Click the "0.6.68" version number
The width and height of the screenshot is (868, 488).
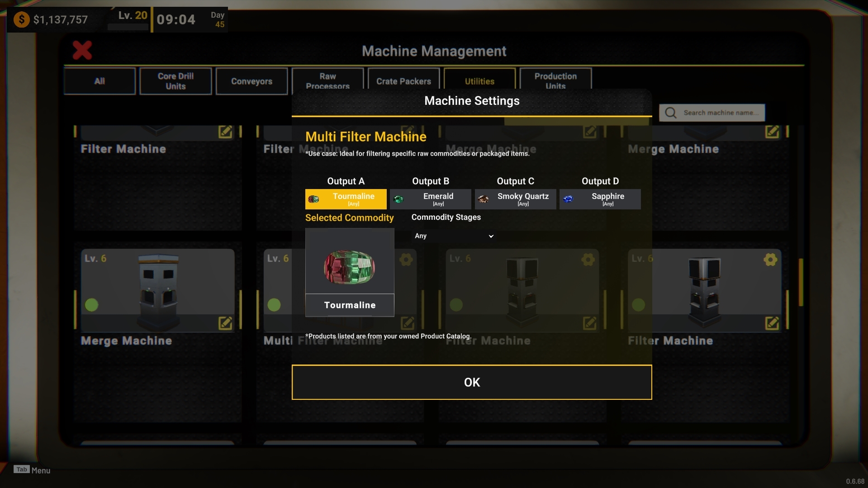point(855,482)
